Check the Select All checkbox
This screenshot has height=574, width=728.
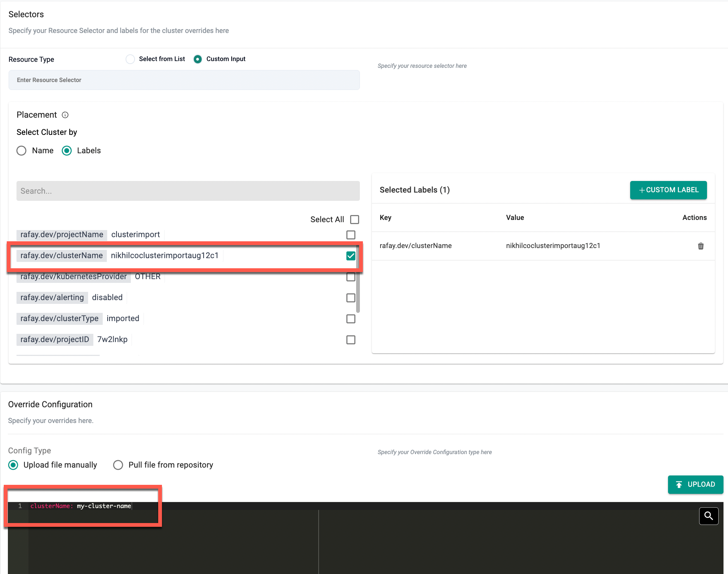354,220
